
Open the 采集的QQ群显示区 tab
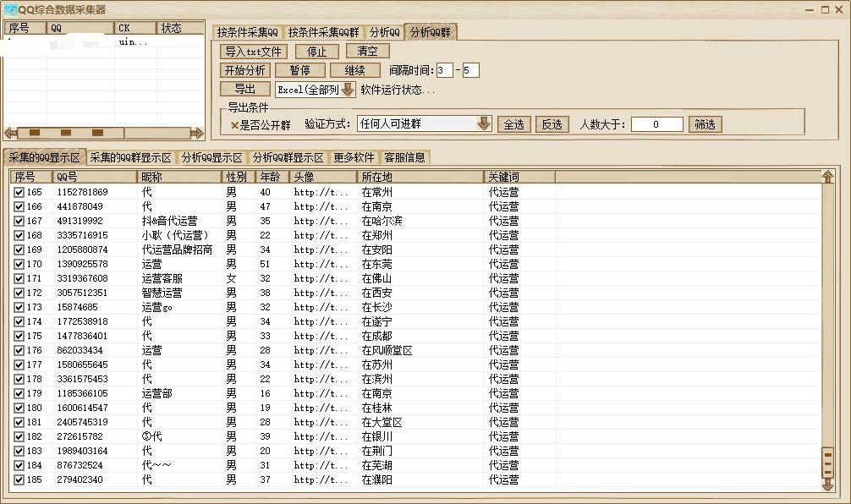tap(130, 158)
